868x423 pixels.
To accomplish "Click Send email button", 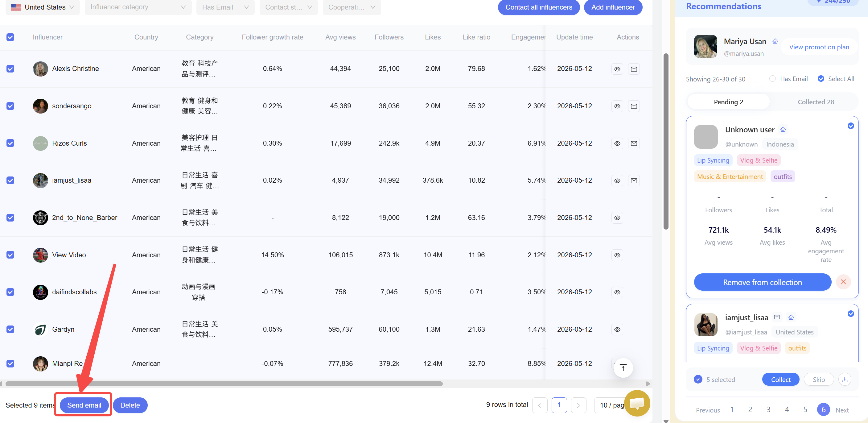I will pos(84,405).
